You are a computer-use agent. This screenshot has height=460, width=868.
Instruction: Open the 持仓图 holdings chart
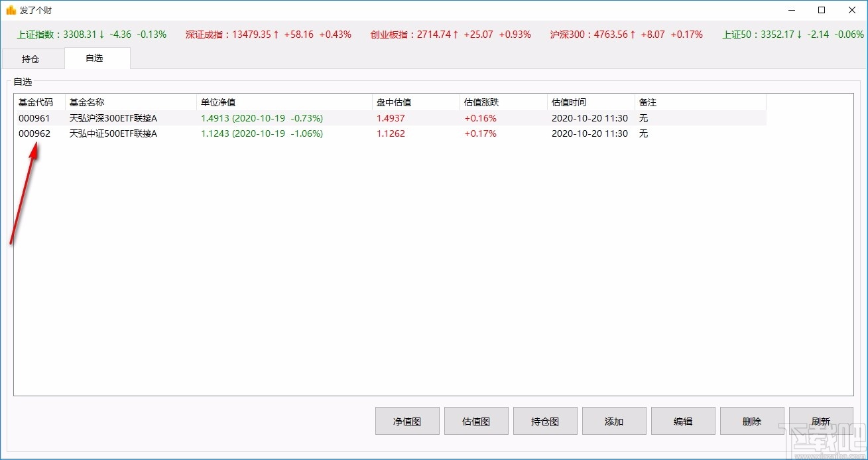pyautogui.click(x=544, y=420)
